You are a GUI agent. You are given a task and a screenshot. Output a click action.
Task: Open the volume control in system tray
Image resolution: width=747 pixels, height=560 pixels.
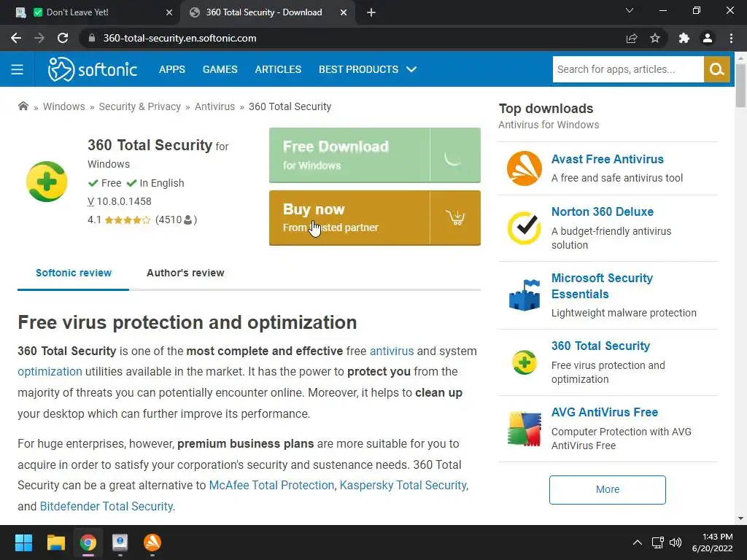[675, 542]
